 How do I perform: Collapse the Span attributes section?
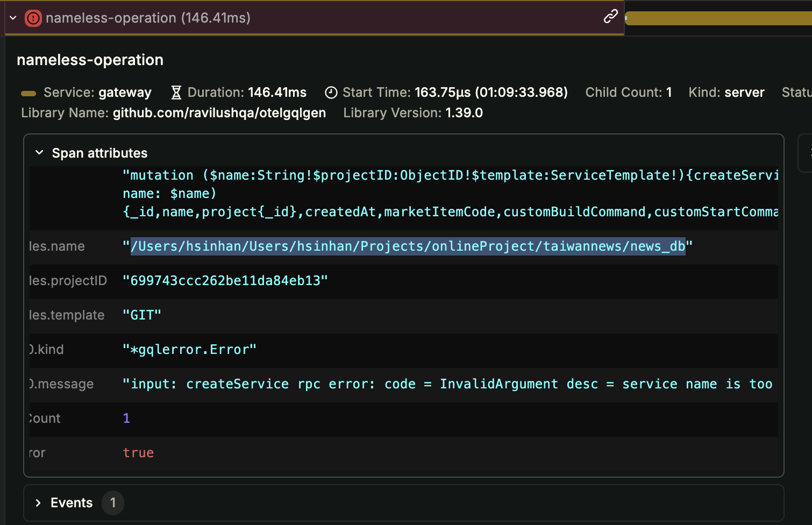[x=39, y=153]
